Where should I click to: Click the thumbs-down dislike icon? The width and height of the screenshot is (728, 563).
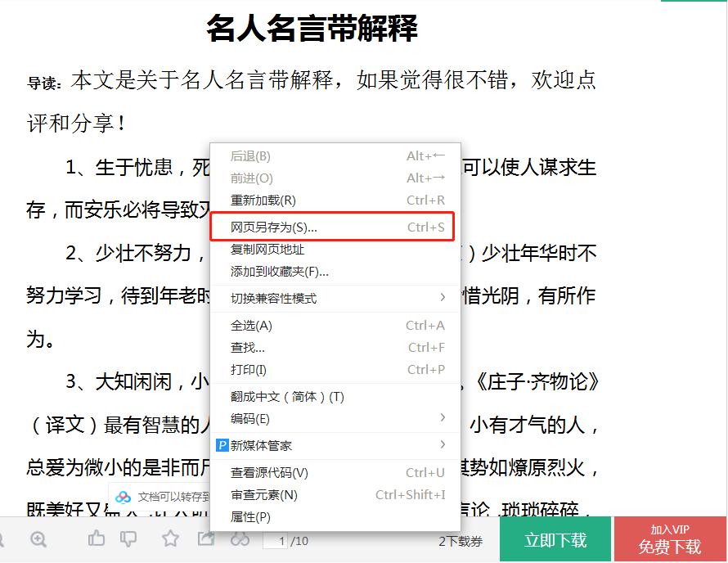[128, 538]
